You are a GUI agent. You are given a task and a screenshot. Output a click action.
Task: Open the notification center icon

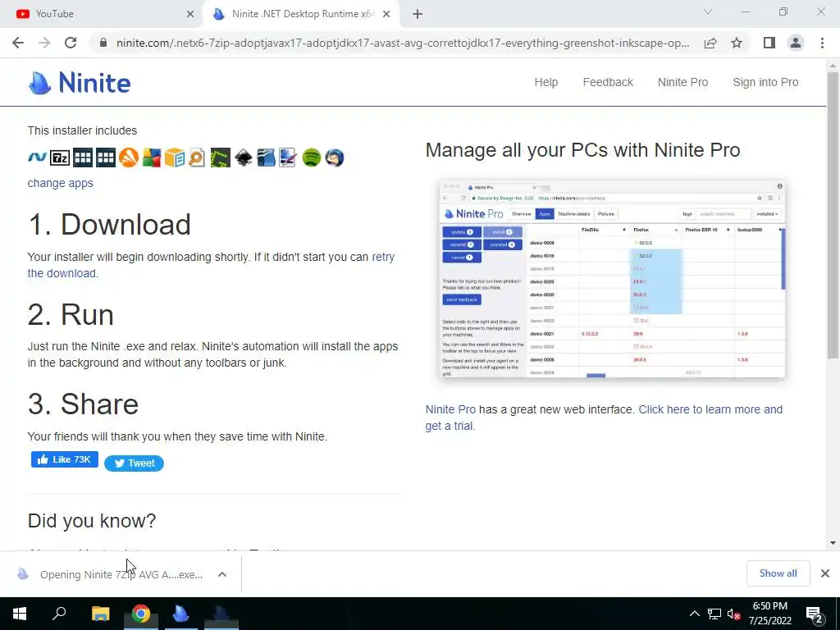814,614
